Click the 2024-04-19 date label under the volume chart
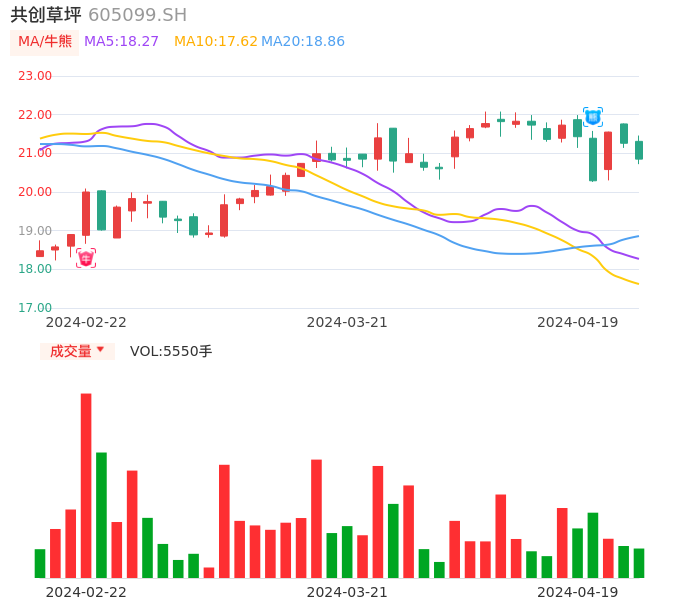This screenshot has width=686, height=606. click(578, 592)
